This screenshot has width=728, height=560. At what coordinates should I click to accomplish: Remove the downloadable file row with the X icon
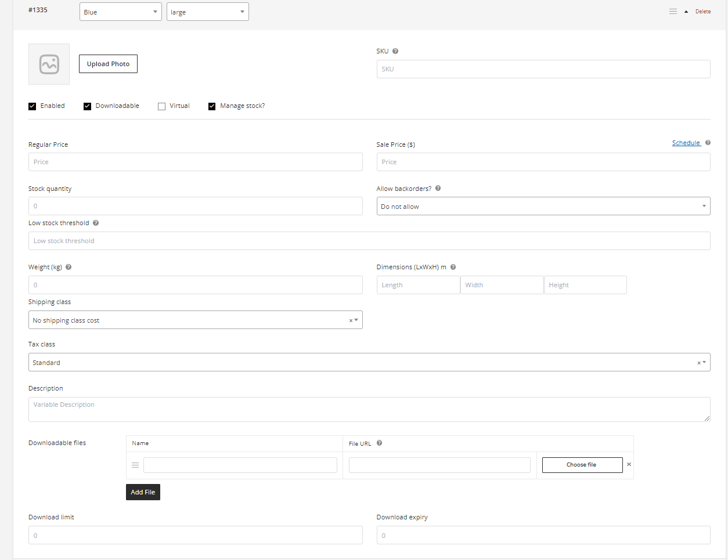tap(629, 464)
